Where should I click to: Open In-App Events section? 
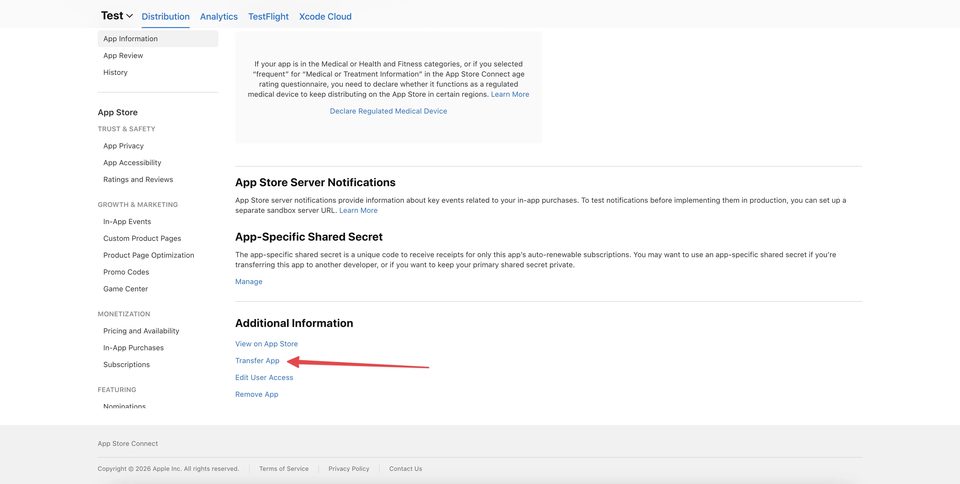tap(127, 222)
